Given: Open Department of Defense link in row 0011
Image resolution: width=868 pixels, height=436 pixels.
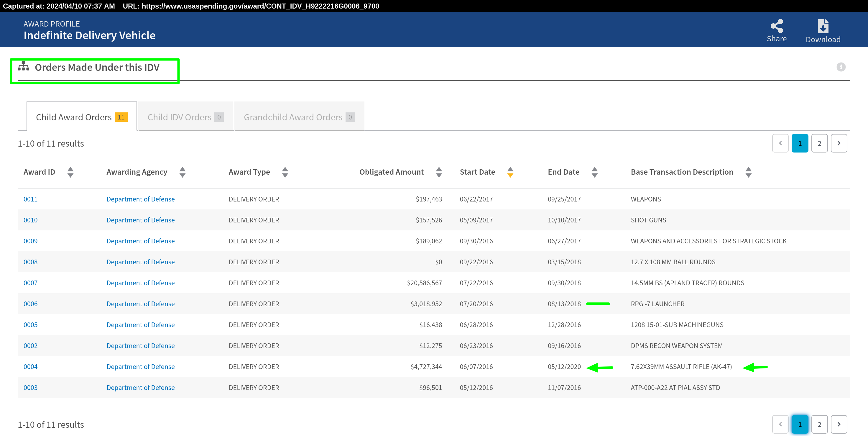Looking at the screenshot, I should point(141,199).
